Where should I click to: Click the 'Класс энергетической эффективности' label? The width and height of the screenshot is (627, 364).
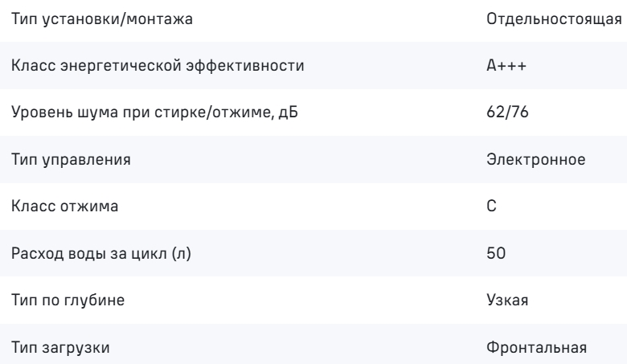click(158, 66)
